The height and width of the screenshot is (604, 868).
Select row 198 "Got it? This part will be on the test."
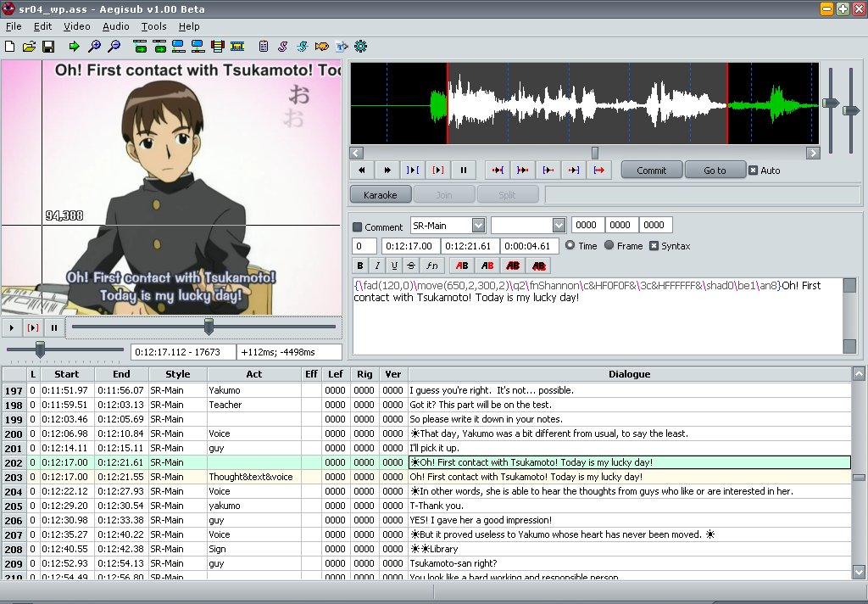[x=426, y=405]
